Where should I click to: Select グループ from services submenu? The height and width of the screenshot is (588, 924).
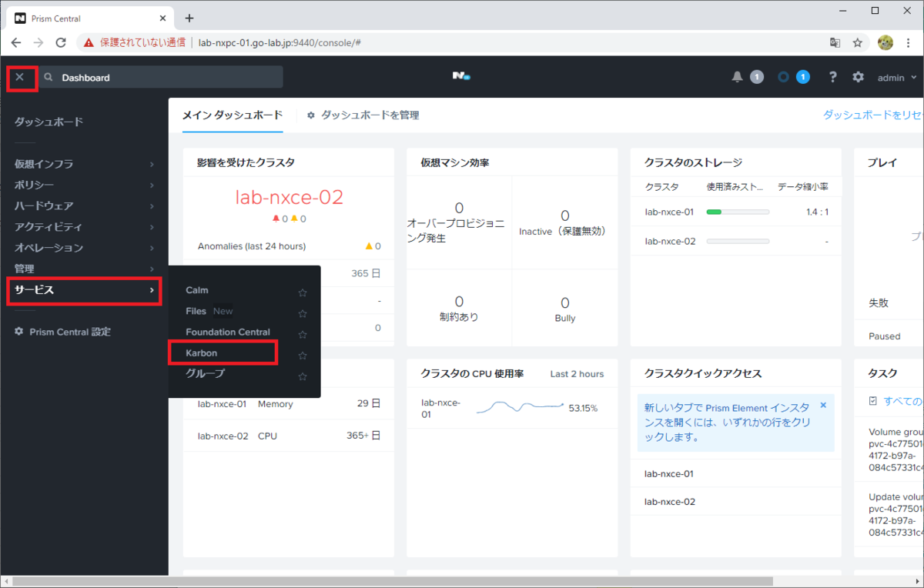(206, 373)
